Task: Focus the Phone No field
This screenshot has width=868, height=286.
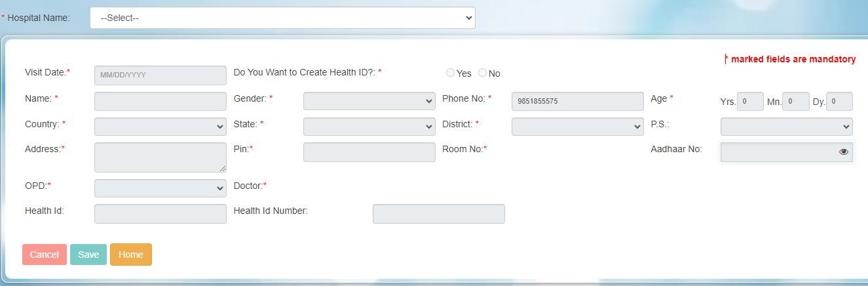Action: pos(578,101)
